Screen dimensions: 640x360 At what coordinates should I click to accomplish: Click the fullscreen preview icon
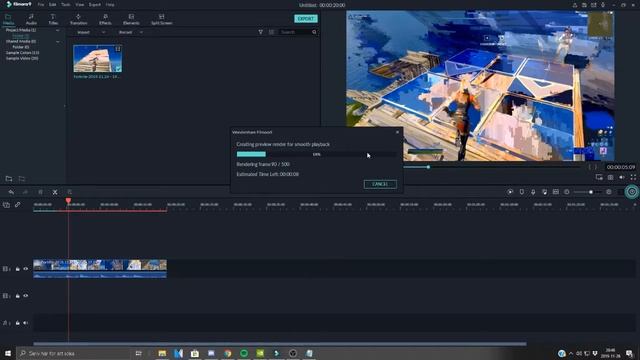coord(633,177)
